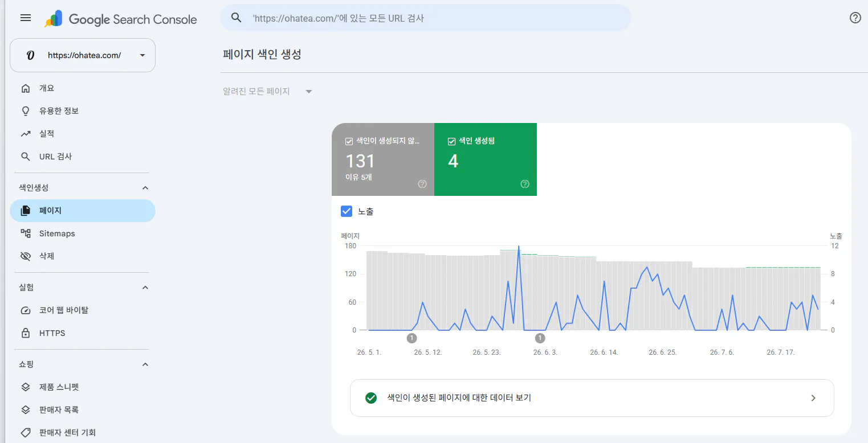The width and height of the screenshot is (868, 443).
Task: Open URL 검사 in sidebar
Action: tap(83, 157)
